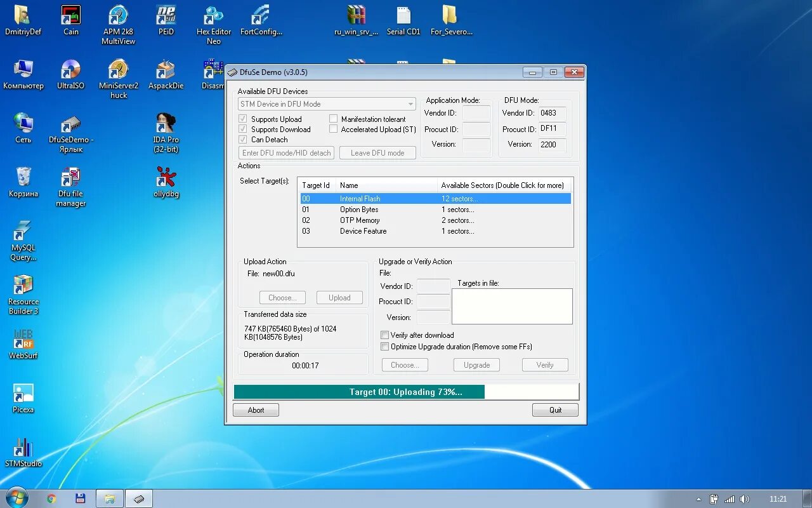Click the Targets in file list box
812x508 pixels.
coord(512,307)
